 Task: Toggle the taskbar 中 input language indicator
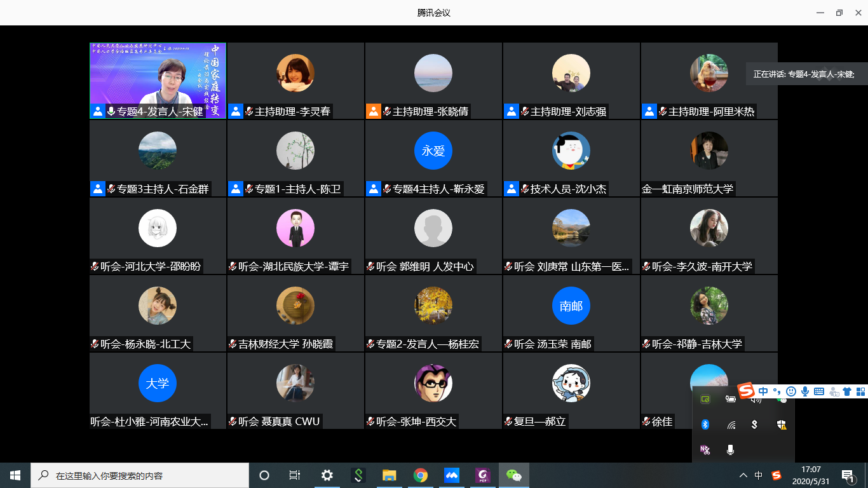[x=759, y=475]
